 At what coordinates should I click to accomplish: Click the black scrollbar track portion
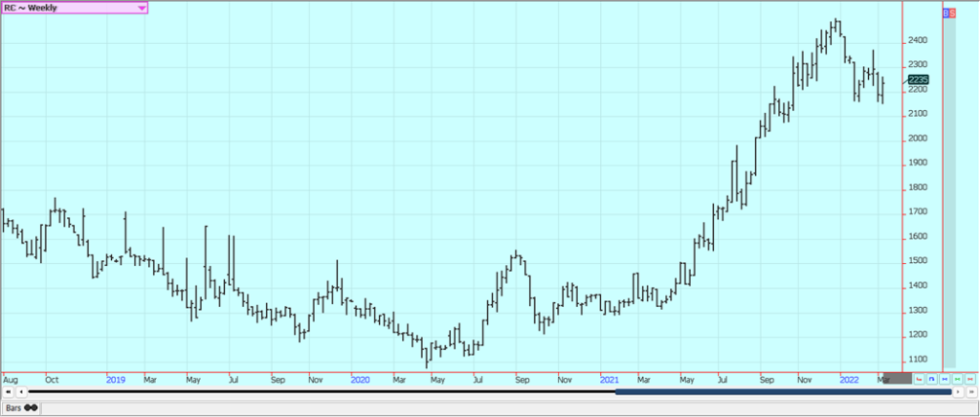322,392
